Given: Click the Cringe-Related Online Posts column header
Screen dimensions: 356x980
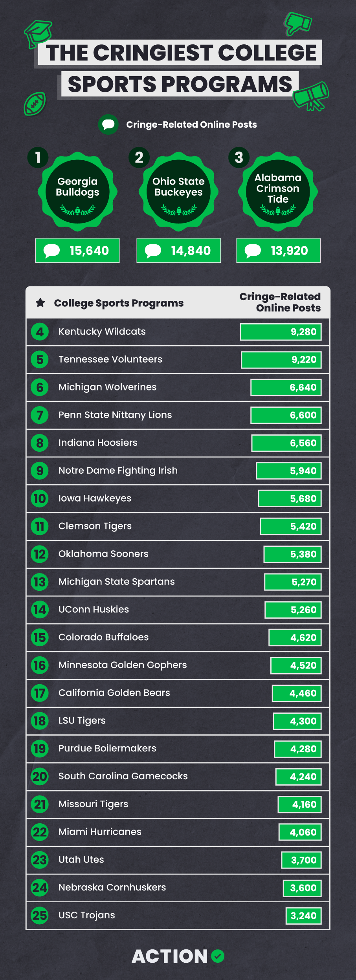Looking at the screenshot, I should (280, 302).
